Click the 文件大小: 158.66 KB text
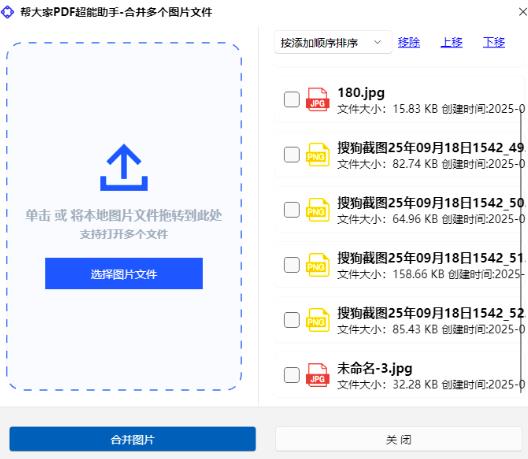Image resolution: width=528 pixels, height=459 pixels. (391, 274)
